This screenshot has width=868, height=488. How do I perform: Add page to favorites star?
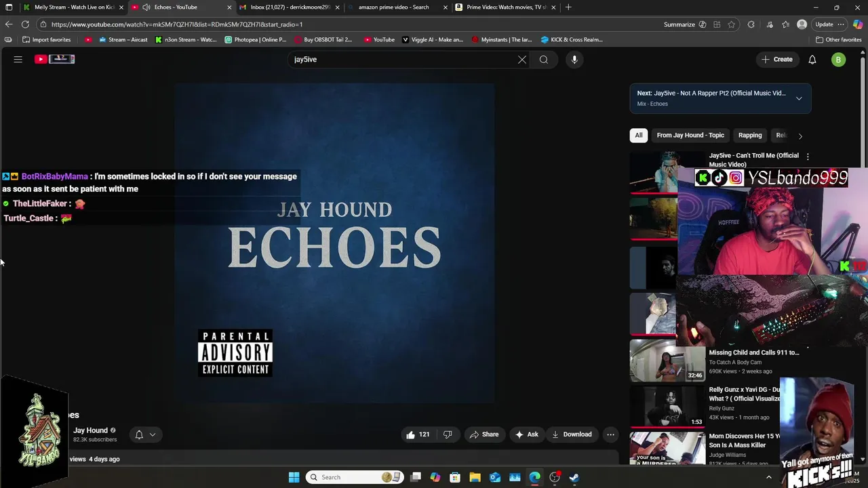pos(732,24)
